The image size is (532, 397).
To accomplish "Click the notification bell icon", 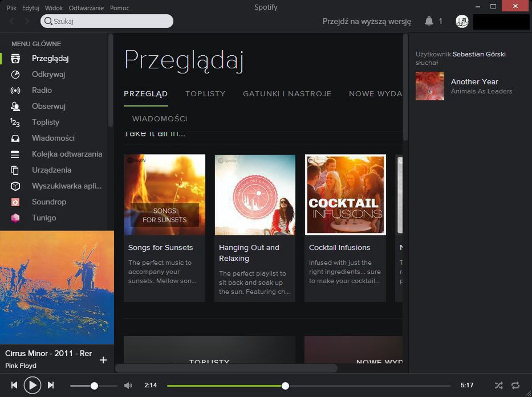I will (429, 21).
